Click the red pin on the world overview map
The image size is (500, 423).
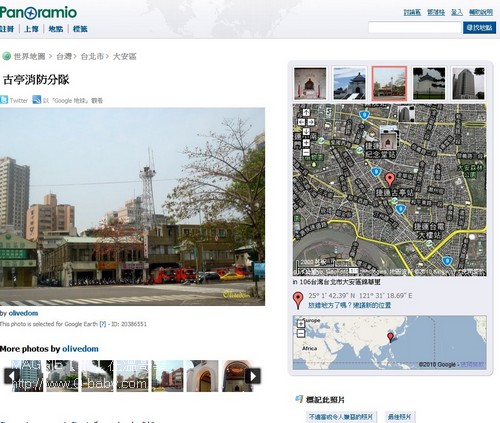click(x=390, y=337)
